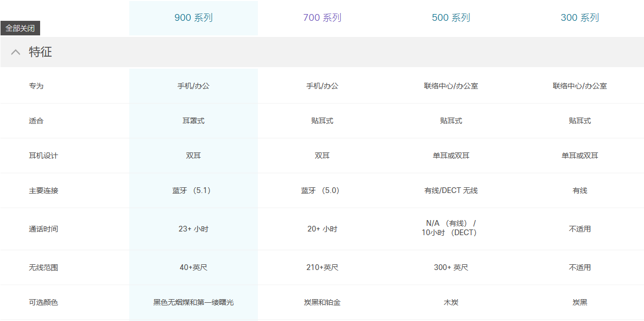Select the 通话时间 row label
This screenshot has width=644, height=321.
point(43,229)
